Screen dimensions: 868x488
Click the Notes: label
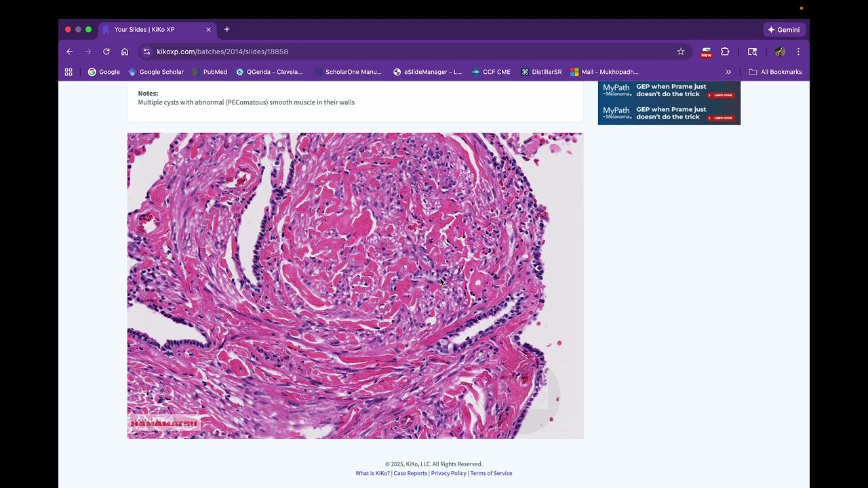pyautogui.click(x=148, y=94)
